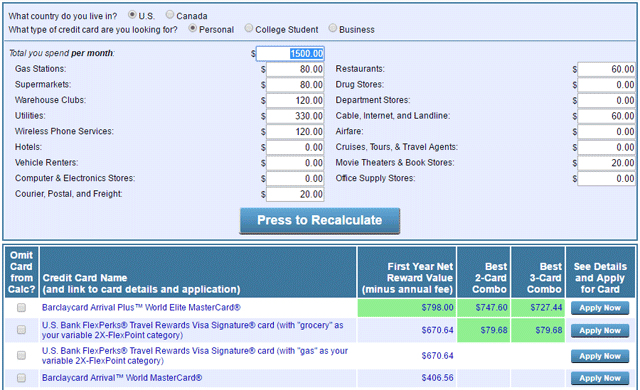This screenshot has width=640, height=390.
Task: Apply Now for FlexPerks grocery card
Action: [x=600, y=330]
